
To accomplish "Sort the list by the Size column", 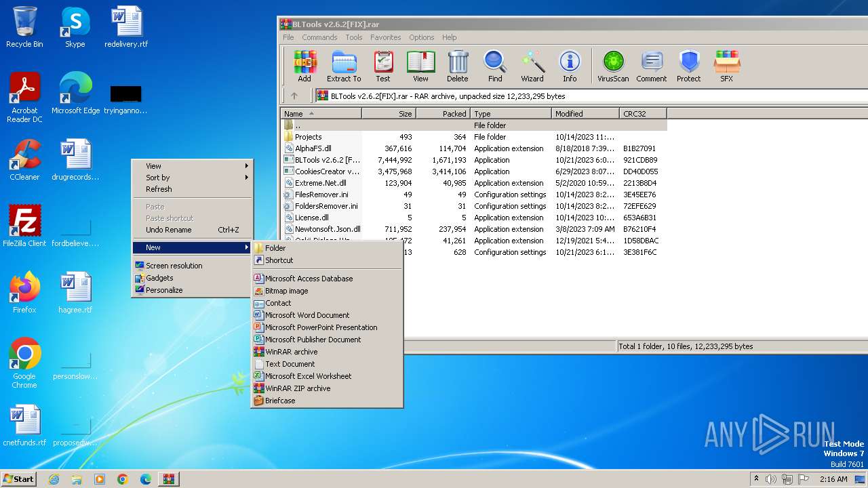I will (389, 114).
